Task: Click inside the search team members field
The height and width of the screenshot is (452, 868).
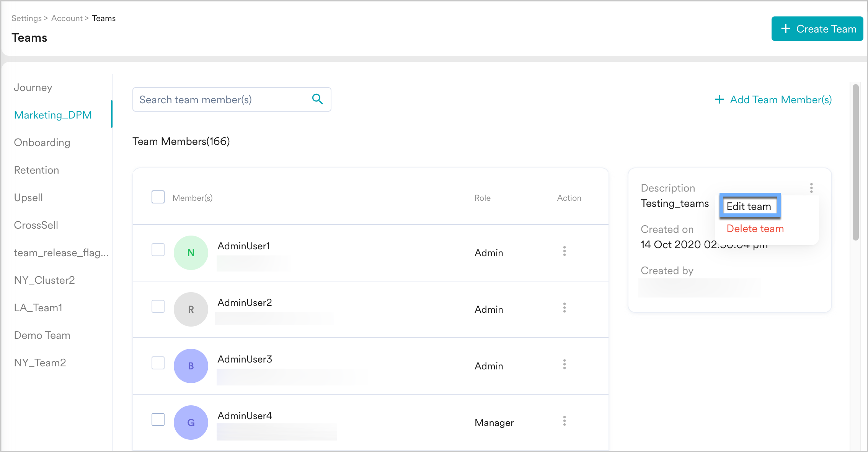Action: [218, 99]
